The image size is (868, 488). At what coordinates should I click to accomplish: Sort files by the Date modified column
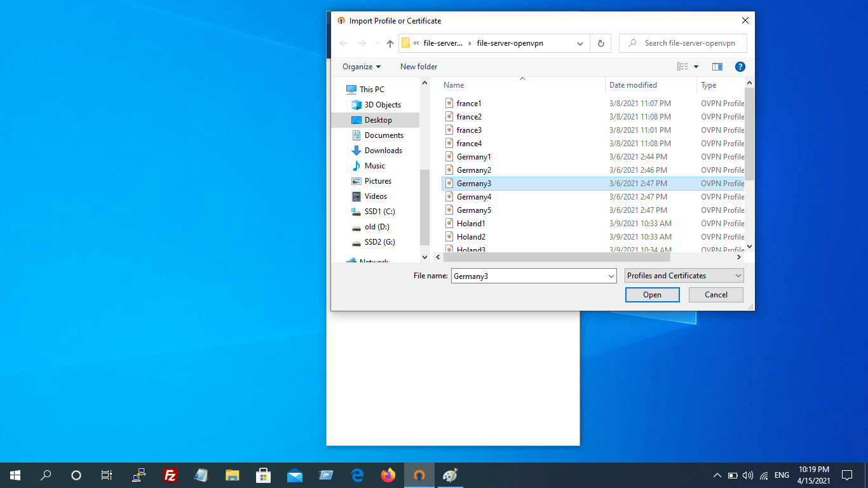coord(633,85)
